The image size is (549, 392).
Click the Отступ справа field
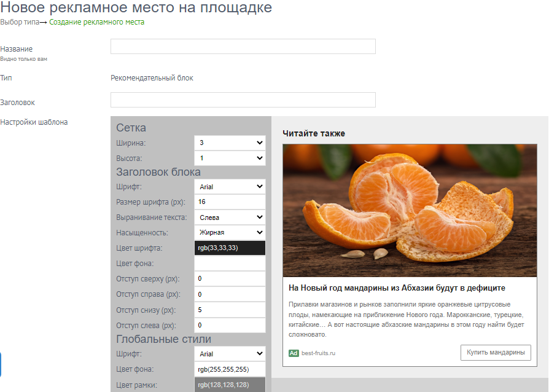pos(230,294)
